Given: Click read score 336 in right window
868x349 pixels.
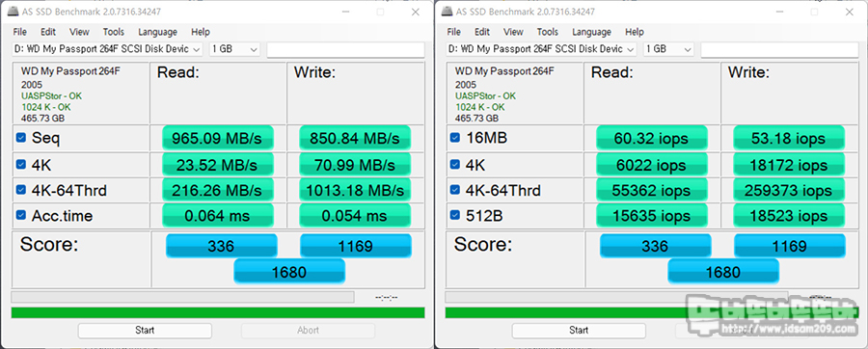Looking at the screenshot, I should [x=656, y=246].
